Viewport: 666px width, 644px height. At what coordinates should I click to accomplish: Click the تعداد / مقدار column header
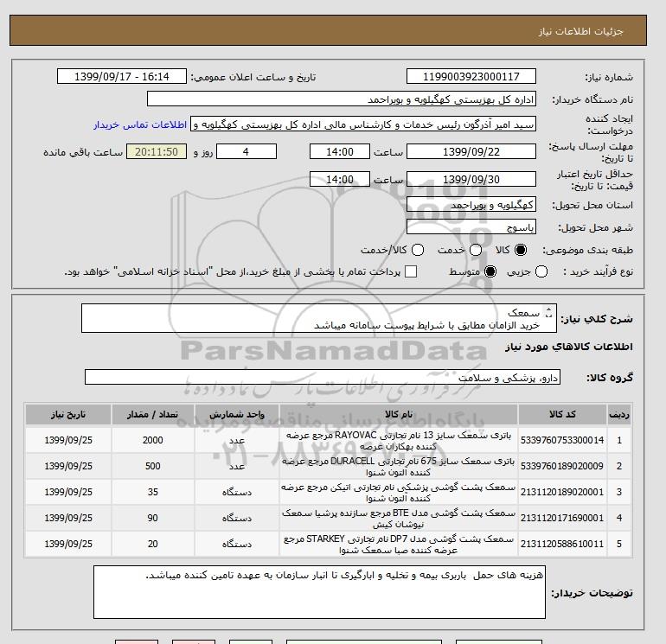pyautogui.click(x=153, y=414)
